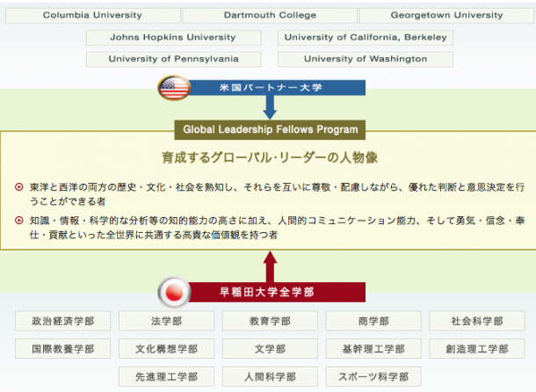Click the Global Leadership Fellows Program label
The width and height of the screenshot is (536, 392).
point(270,129)
